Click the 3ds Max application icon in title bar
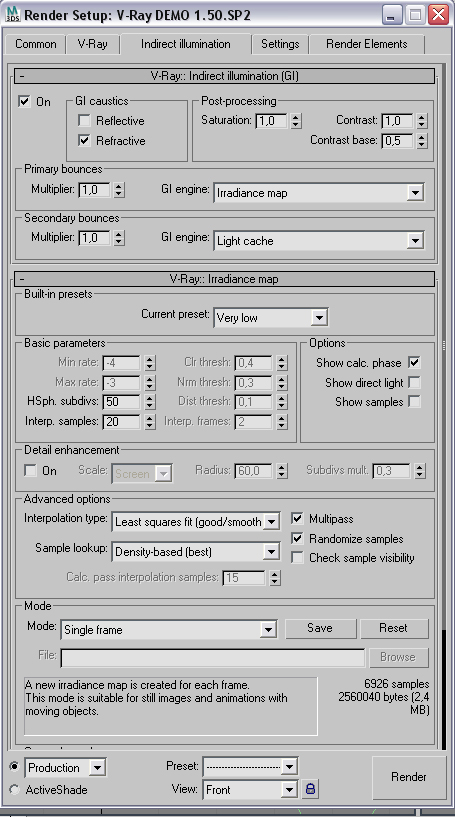 [13, 15]
